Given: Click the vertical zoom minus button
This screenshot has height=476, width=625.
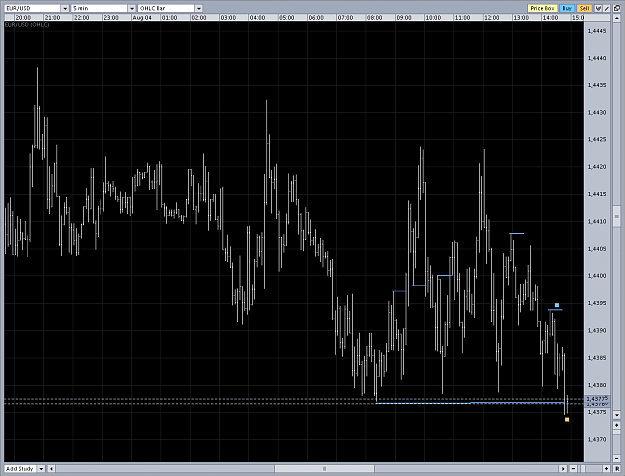Looking at the screenshot, I should (617, 458).
